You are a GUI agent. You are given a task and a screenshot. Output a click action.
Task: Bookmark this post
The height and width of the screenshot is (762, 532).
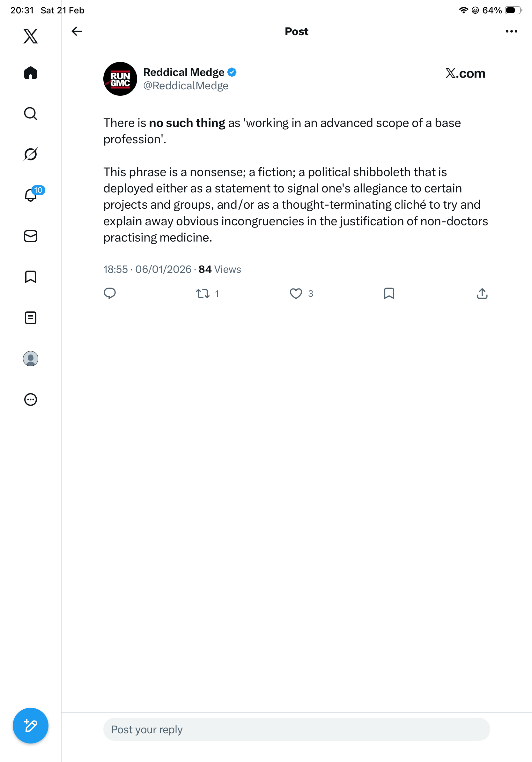click(389, 294)
